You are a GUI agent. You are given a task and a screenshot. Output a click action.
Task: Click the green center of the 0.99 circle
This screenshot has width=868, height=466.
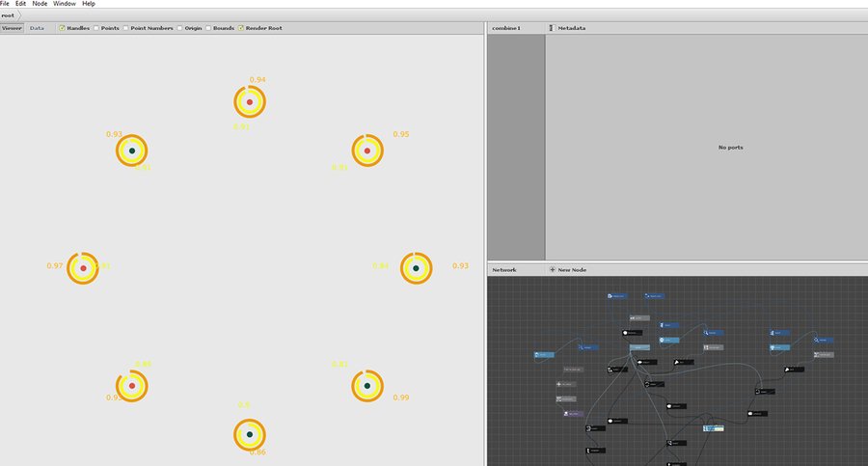click(367, 386)
